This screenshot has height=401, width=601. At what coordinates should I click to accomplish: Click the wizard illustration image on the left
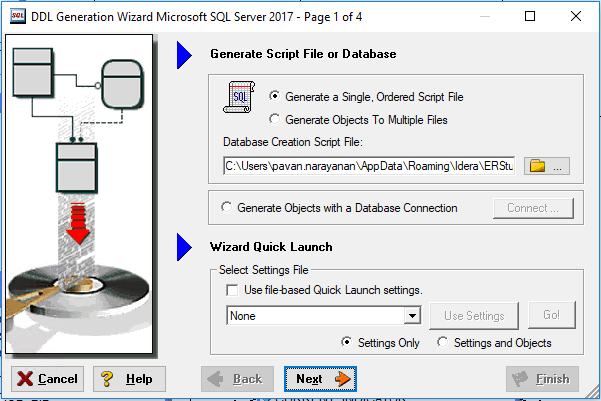coord(79,194)
